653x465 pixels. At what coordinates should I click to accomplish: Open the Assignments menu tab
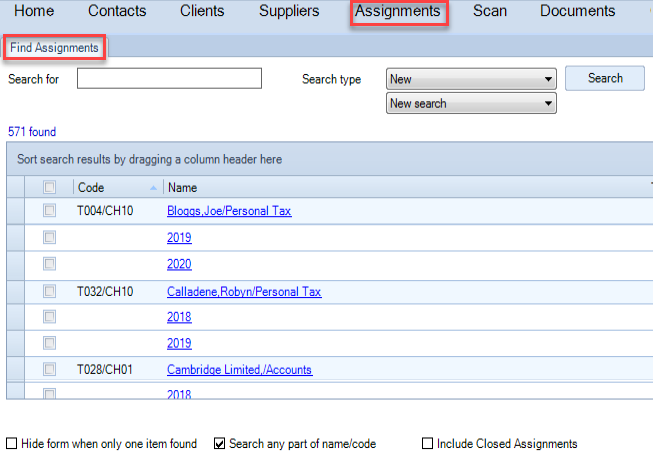(398, 12)
